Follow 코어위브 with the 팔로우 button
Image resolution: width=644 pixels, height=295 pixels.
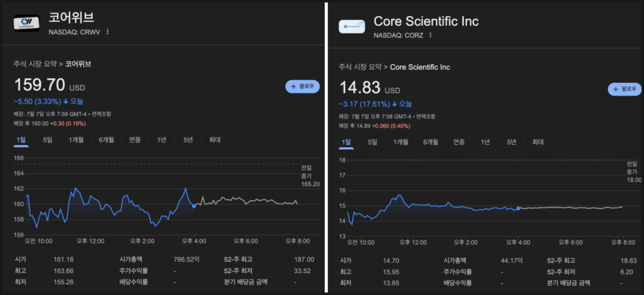[x=302, y=86]
